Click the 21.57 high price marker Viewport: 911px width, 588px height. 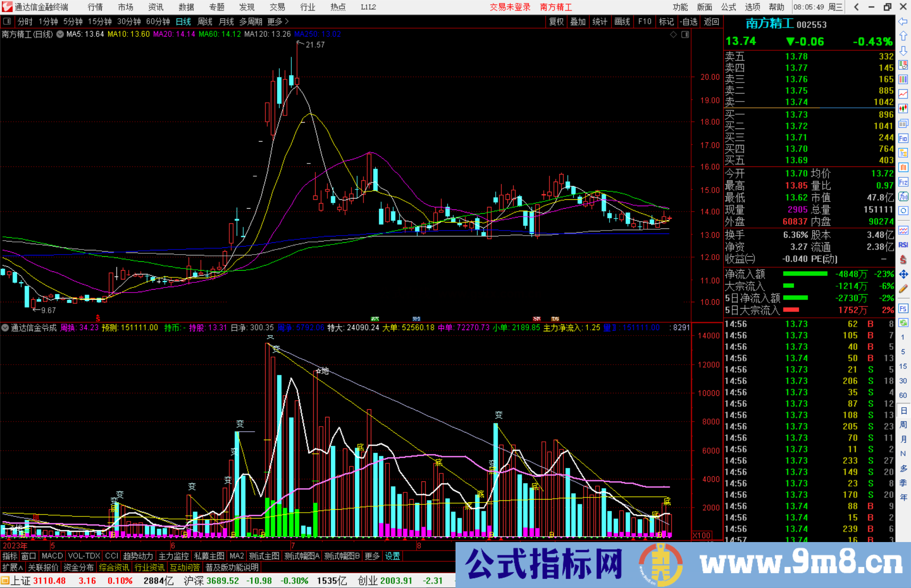tap(315, 45)
